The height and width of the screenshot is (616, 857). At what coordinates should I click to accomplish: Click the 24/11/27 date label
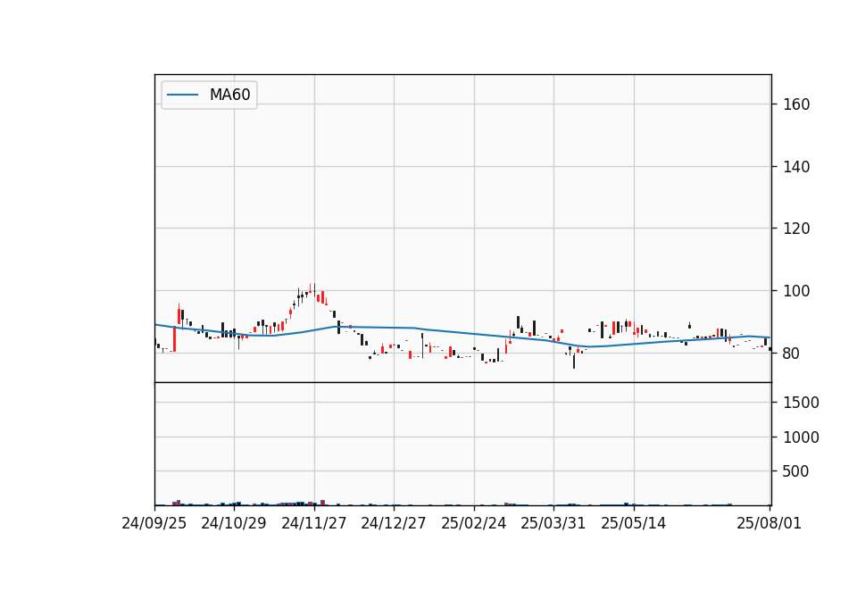tap(313, 523)
